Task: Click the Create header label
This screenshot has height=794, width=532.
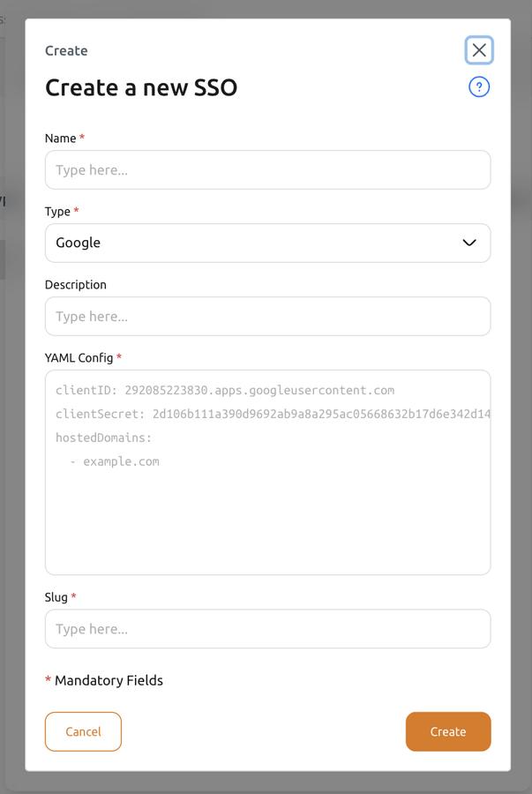Action: coord(65,50)
